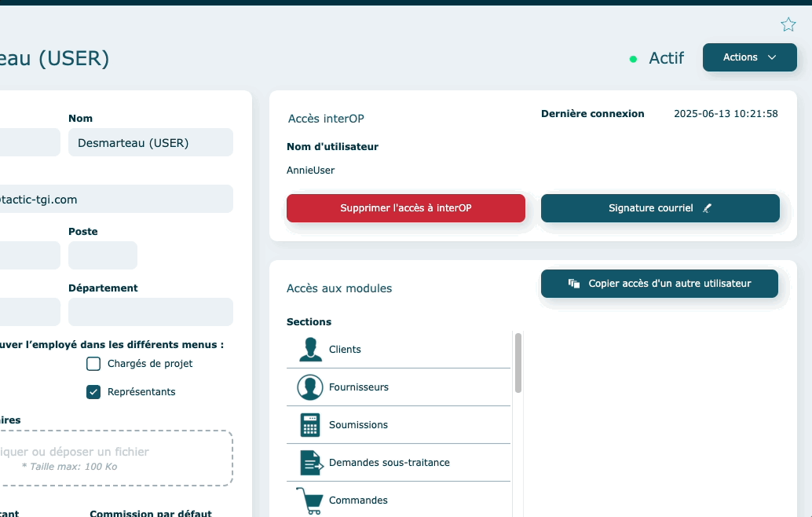Screen dimensions: 812x517
Task: Focus the Nom field containing Desmarteau (USER)
Action: (151, 142)
